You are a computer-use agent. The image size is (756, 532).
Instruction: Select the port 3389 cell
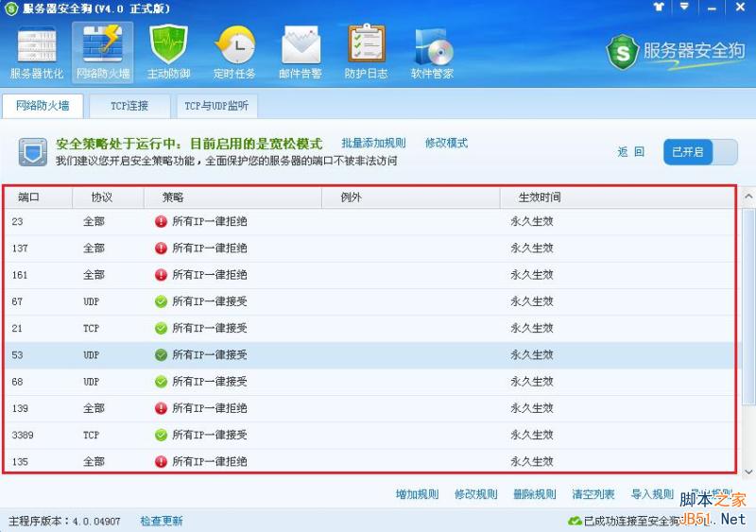coord(23,435)
